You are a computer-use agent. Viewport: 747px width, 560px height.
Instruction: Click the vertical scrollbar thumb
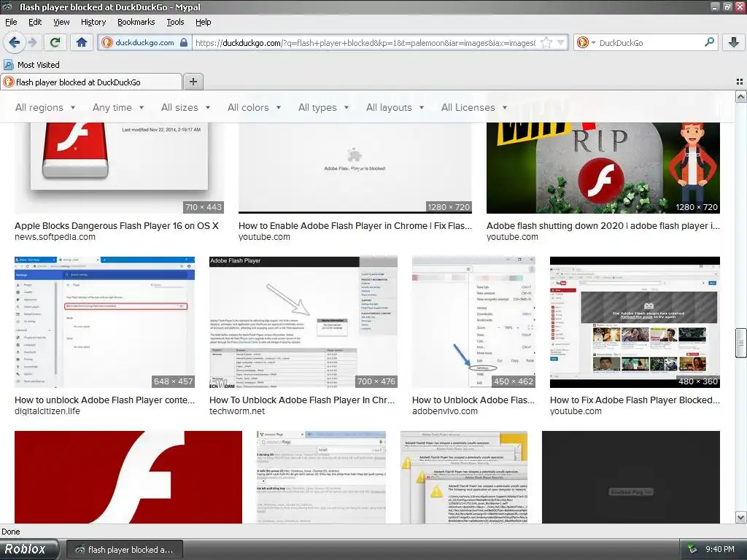click(741, 343)
